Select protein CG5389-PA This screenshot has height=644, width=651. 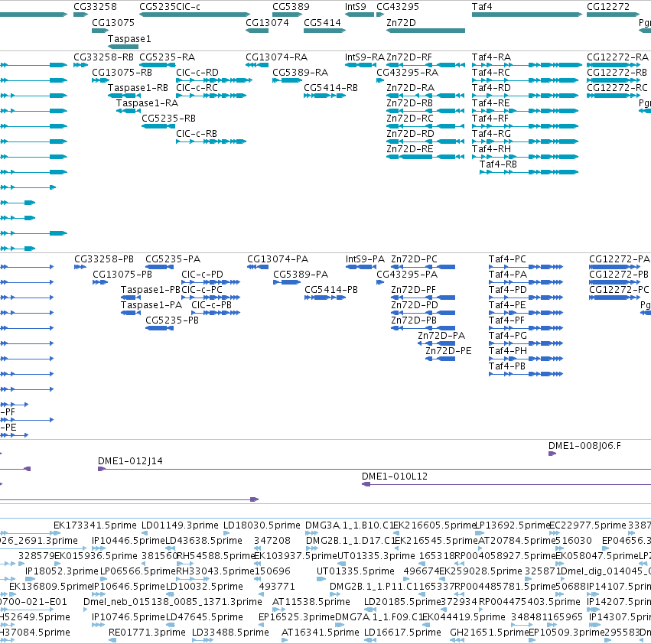click(301, 275)
